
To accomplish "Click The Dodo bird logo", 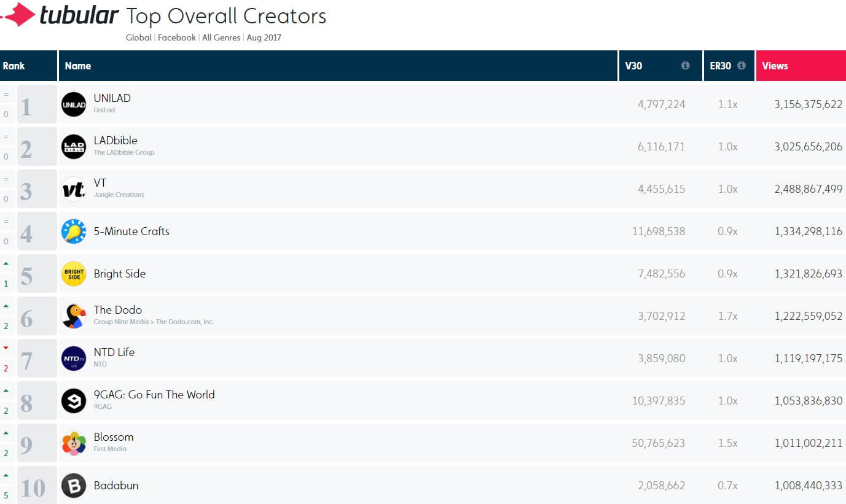I will (x=74, y=316).
